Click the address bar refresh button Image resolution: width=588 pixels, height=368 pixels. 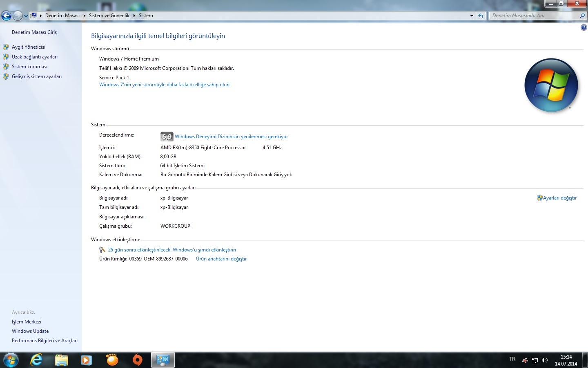[481, 16]
